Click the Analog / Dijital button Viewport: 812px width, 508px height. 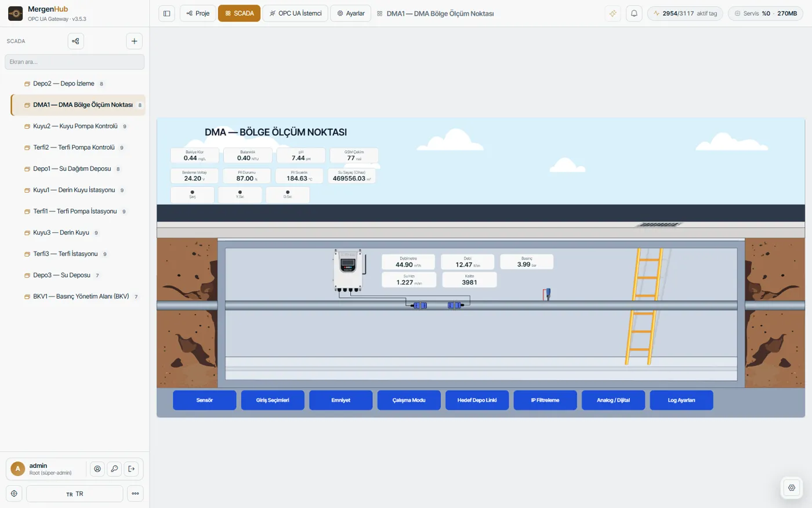(613, 400)
